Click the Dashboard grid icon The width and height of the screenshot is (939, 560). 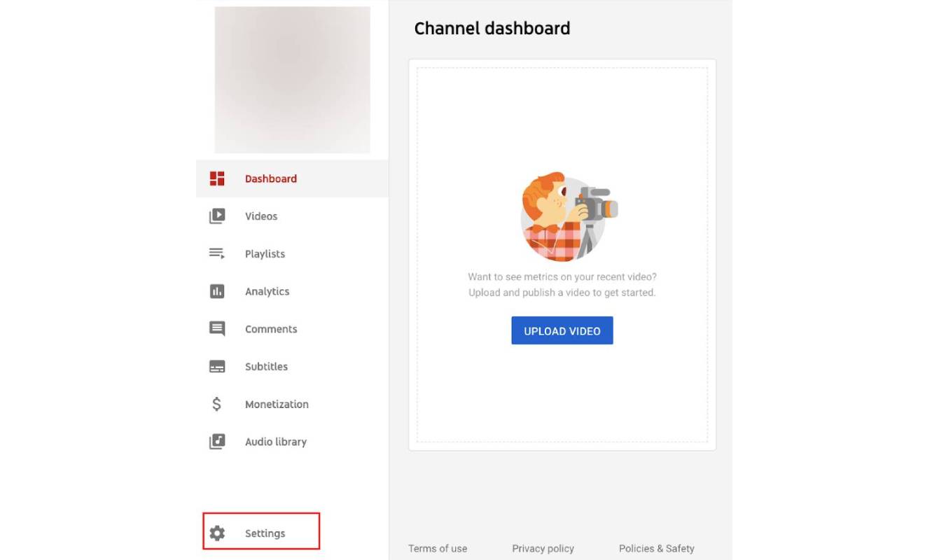[217, 178]
